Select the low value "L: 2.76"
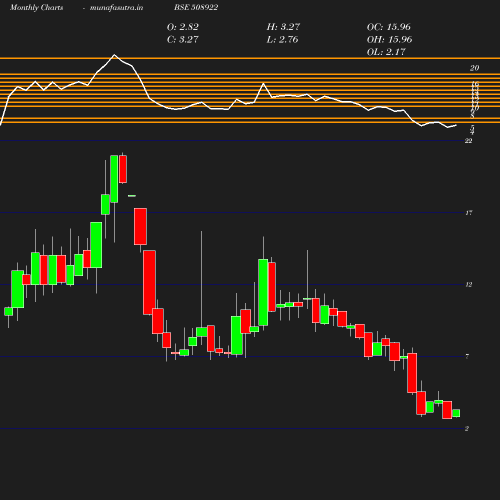 click(282, 39)
